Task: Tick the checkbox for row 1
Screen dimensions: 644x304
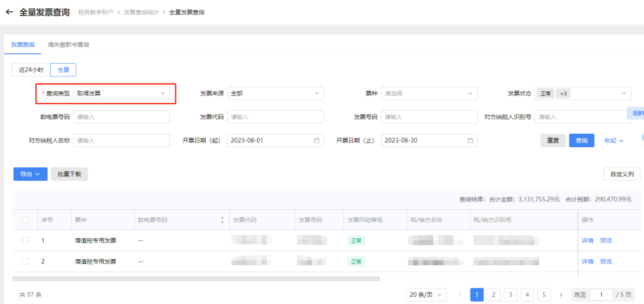Action: (x=25, y=240)
